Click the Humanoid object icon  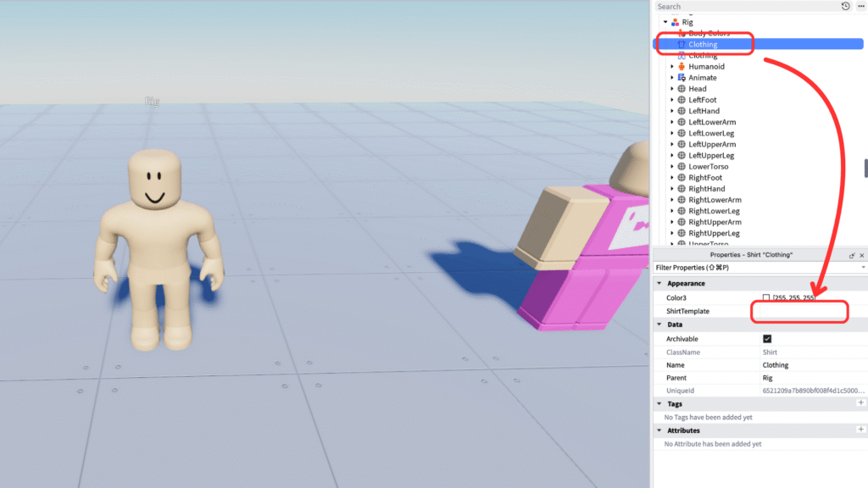click(681, 66)
